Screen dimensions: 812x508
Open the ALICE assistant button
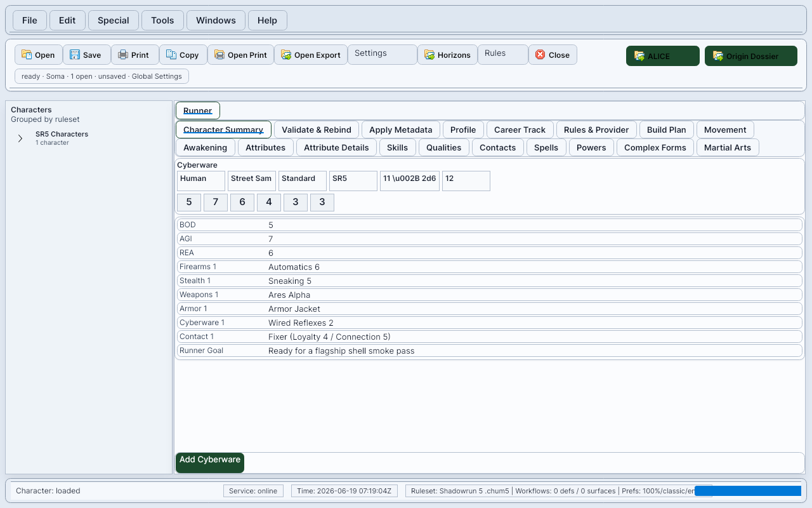663,56
